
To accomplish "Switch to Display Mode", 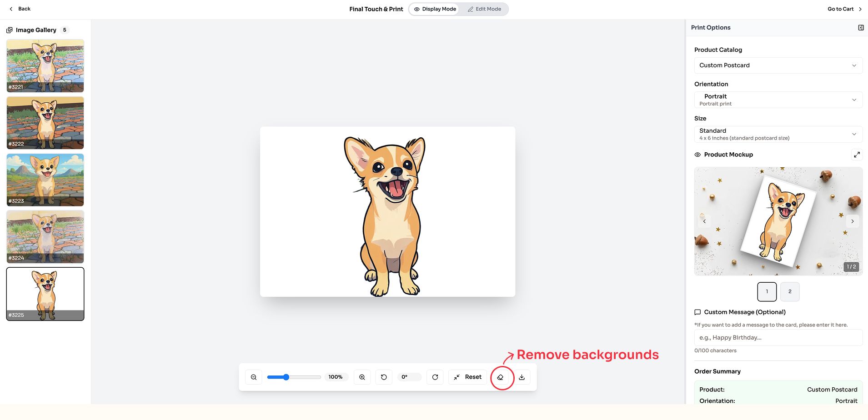I will coord(435,9).
